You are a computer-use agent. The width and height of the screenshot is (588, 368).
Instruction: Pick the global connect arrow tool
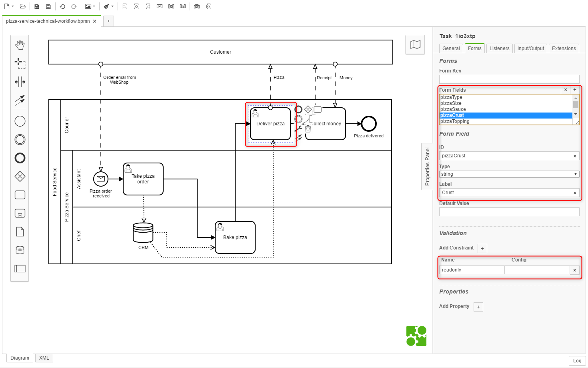pyautogui.click(x=20, y=100)
